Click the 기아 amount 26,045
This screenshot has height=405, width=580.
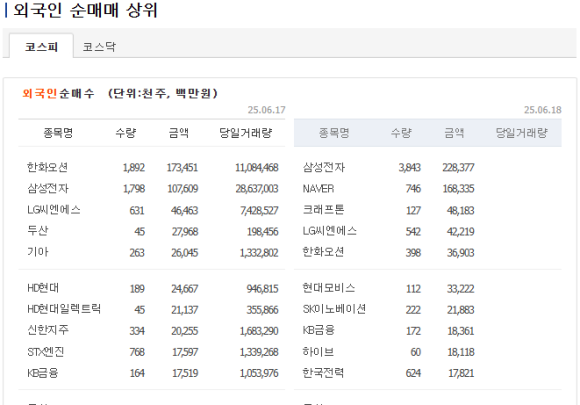pos(185,253)
